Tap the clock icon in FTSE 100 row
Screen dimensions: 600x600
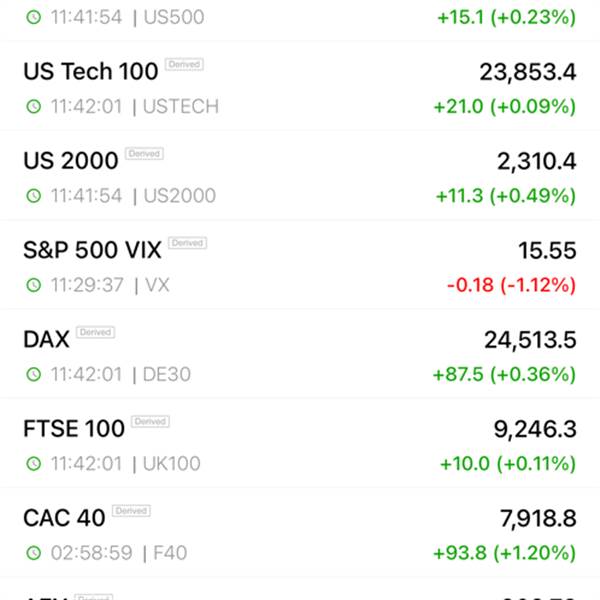(x=34, y=463)
